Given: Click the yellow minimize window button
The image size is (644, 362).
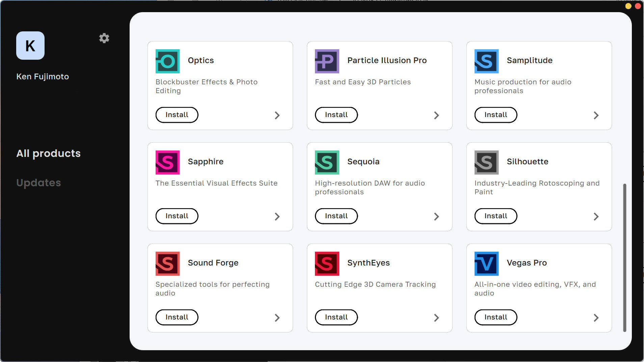Looking at the screenshot, I should point(628,6).
